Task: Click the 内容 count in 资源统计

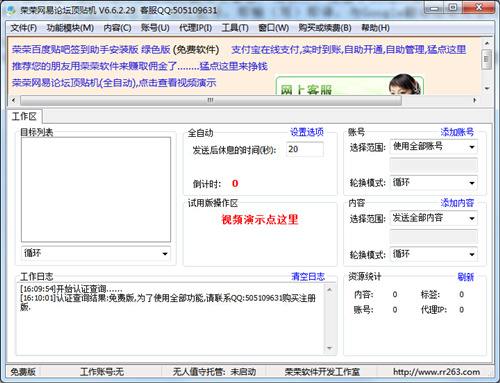Action: pyautogui.click(x=394, y=294)
